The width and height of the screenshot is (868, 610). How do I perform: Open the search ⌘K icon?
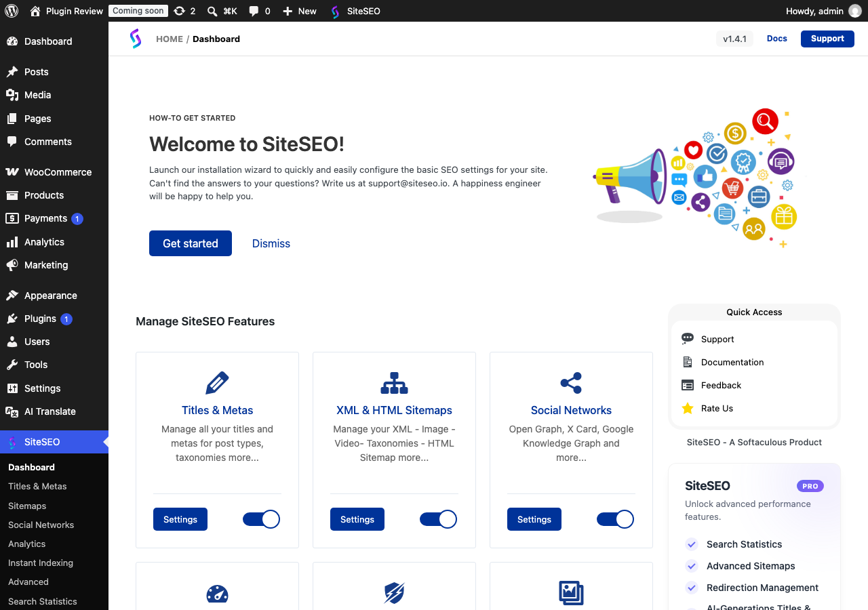tap(212, 11)
